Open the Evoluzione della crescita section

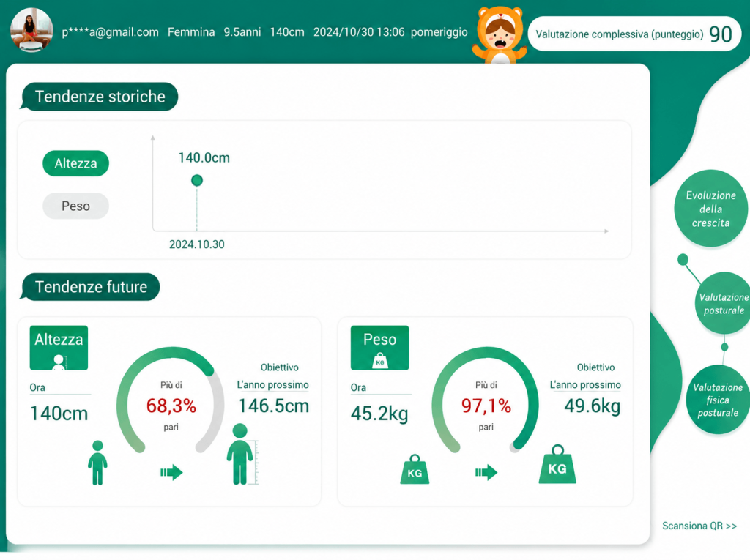[x=710, y=209]
